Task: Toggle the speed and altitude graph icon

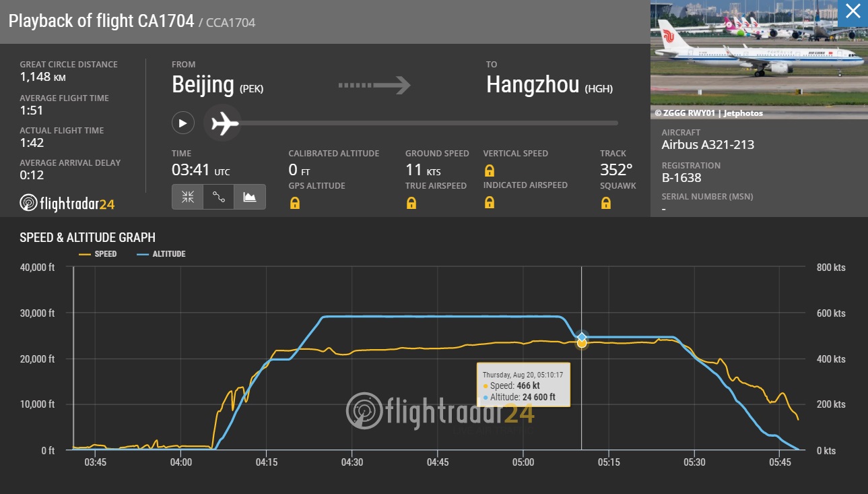Action: 250,197
